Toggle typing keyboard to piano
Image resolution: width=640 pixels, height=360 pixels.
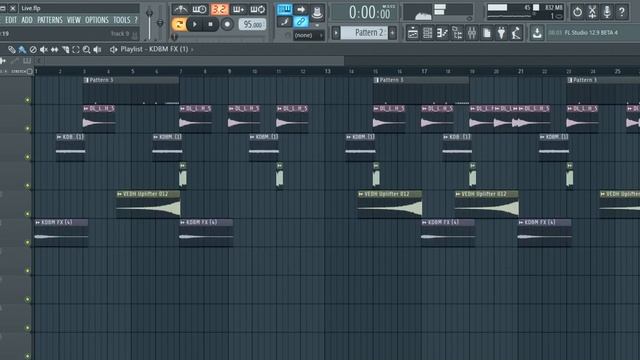point(284,9)
